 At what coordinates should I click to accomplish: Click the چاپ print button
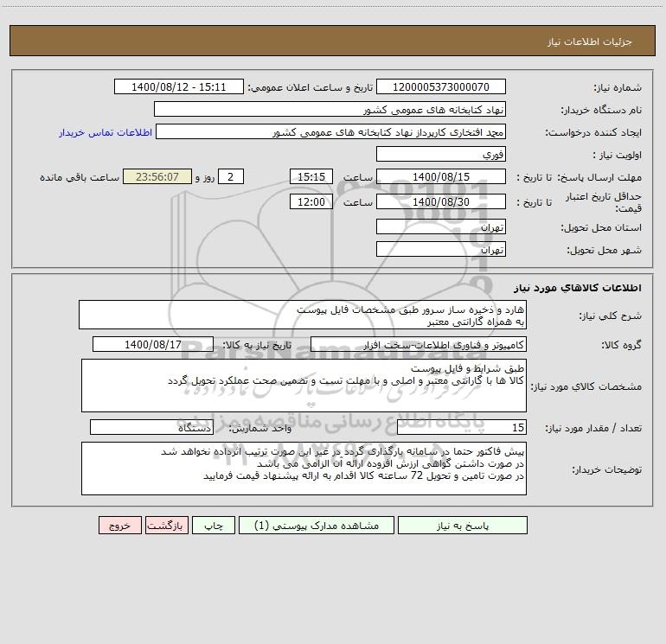(x=214, y=526)
